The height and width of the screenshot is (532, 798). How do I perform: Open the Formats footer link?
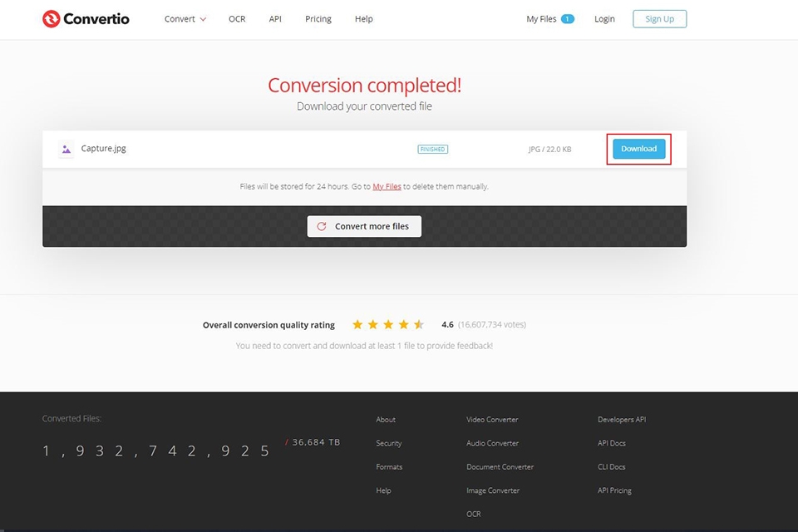click(x=389, y=466)
